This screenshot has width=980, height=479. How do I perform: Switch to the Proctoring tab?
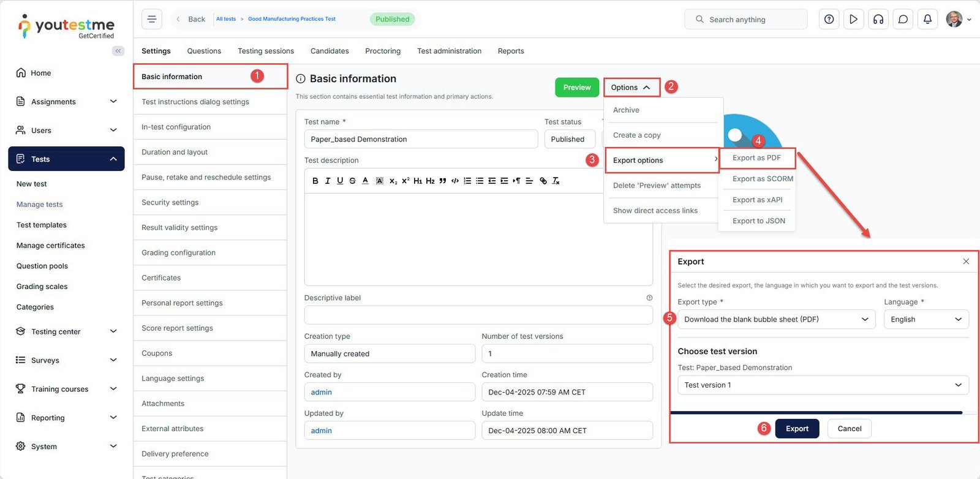[x=383, y=51]
